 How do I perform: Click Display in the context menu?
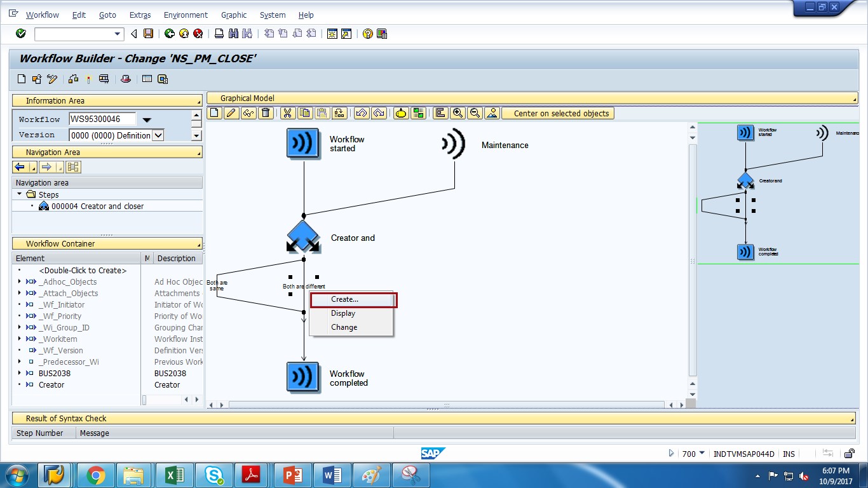coord(343,313)
